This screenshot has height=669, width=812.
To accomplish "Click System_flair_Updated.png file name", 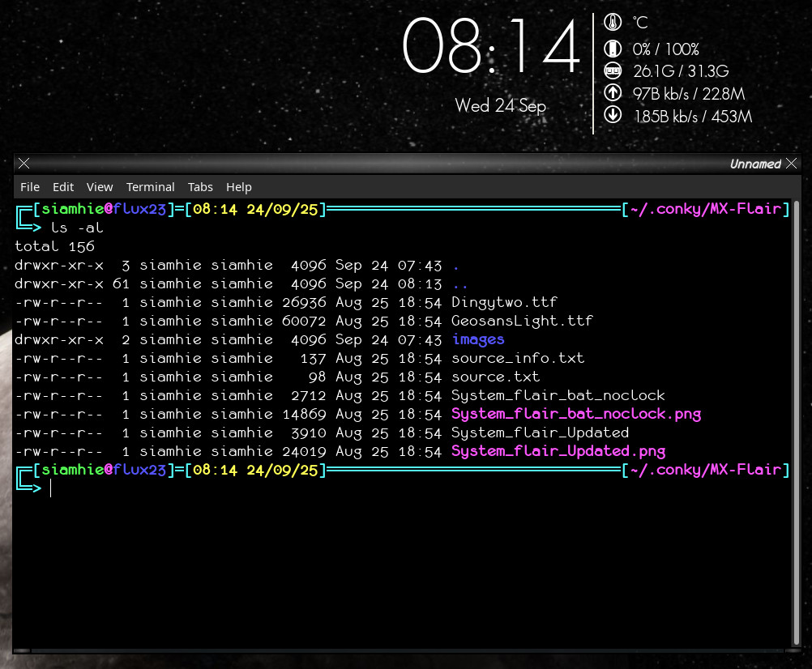I will click(x=558, y=451).
